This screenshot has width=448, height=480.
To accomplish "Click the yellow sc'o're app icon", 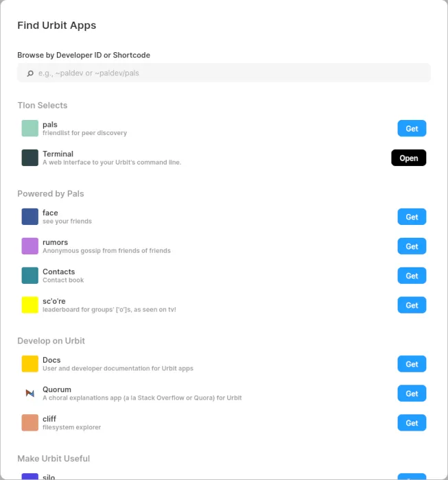I will pyautogui.click(x=30, y=305).
